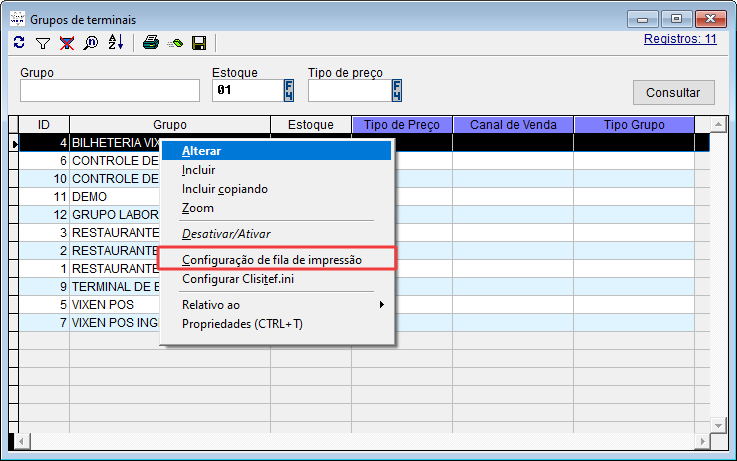Click the green export icon beside the printer
This screenshot has width=737, height=461.
175,43
